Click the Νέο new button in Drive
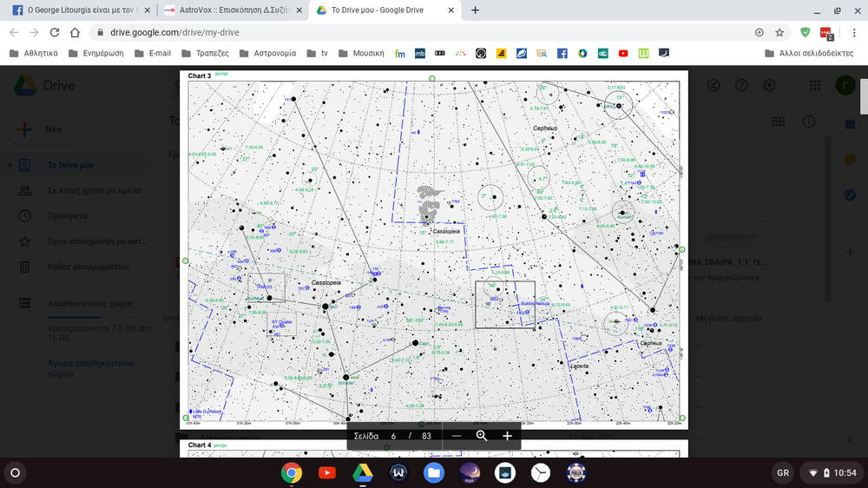 pos(45,129)
